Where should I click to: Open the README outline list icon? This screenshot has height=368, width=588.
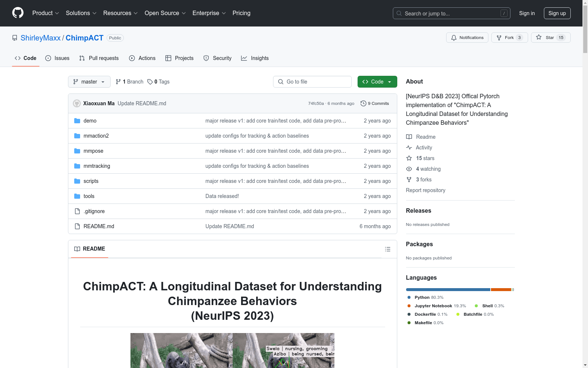[x=387, y=249]
